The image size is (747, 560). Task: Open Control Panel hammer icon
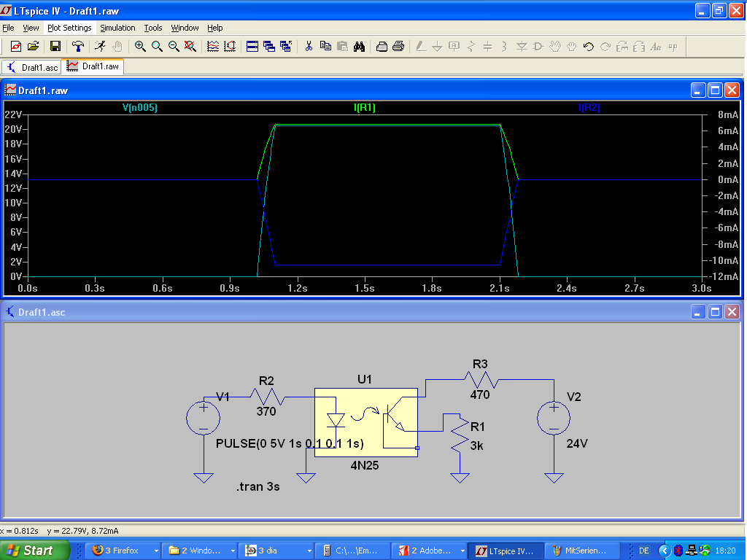point(77,47)
